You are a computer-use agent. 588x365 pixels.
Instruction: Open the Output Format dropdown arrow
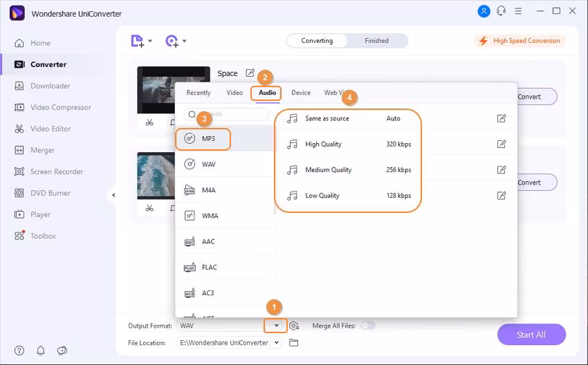coord(276,326)
